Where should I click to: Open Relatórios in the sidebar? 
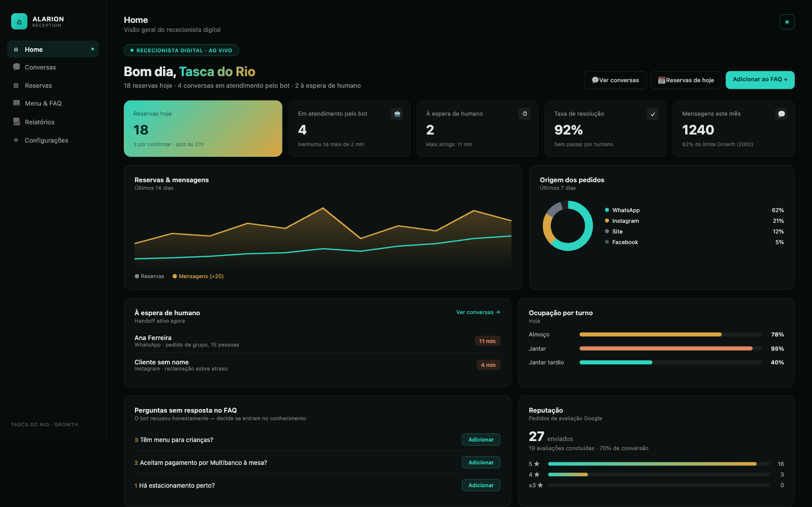[53, 122]
